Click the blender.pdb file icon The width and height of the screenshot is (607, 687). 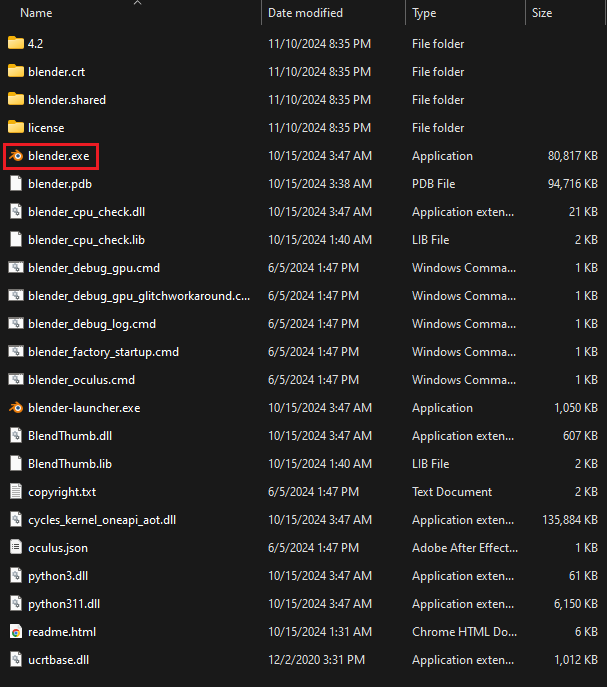click(x=16, y=184)
